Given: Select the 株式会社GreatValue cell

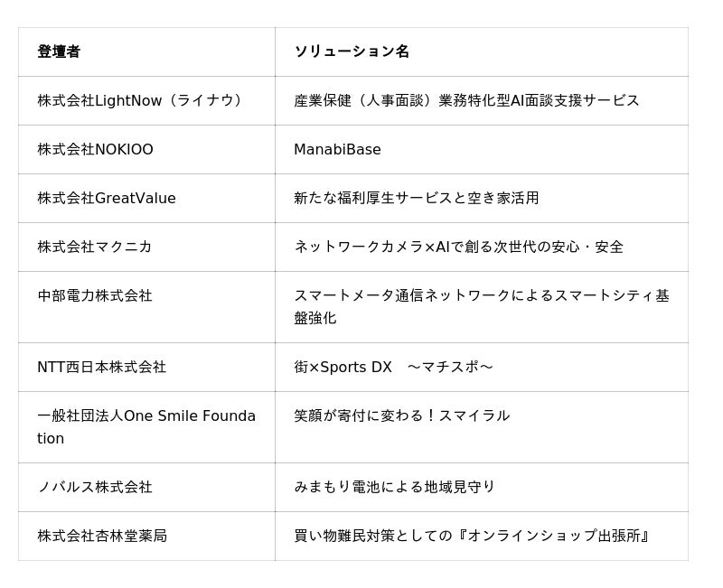Looking at the screenshot, I should pos(107,198).
